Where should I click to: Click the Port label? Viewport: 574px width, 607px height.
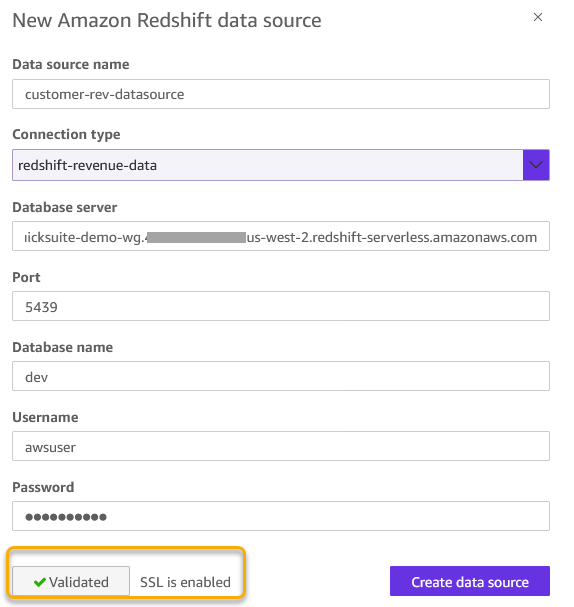[26, 277]
